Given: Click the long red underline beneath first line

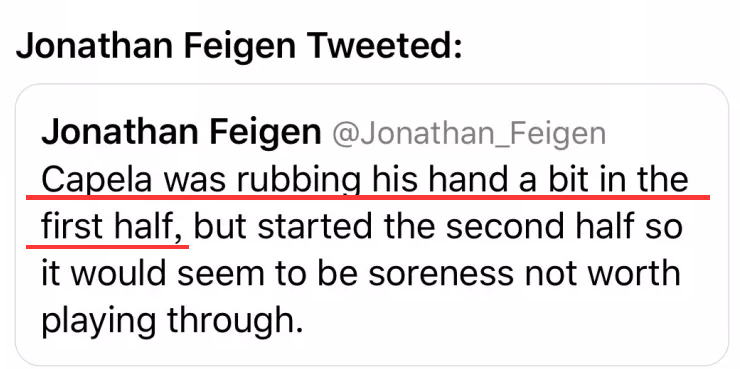Looking at the screenshot, I should (368, 197).
